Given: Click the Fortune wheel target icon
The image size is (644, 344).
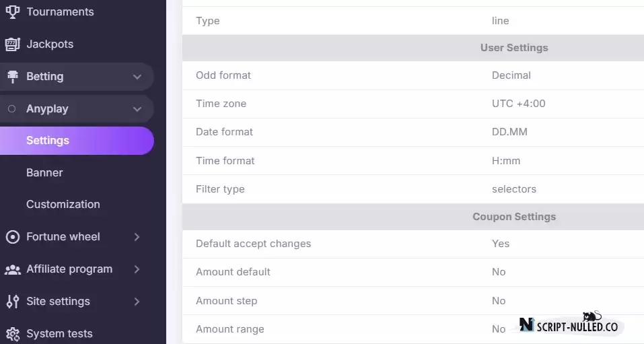Looking at the screenshot, I should (x=13, y=237).
